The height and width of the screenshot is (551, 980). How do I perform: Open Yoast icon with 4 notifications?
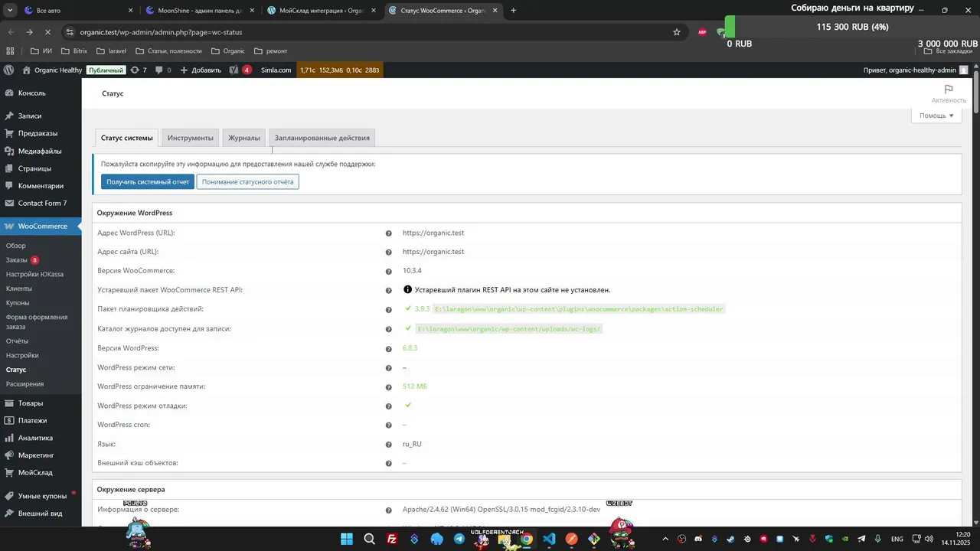click(x=240, y=70)
